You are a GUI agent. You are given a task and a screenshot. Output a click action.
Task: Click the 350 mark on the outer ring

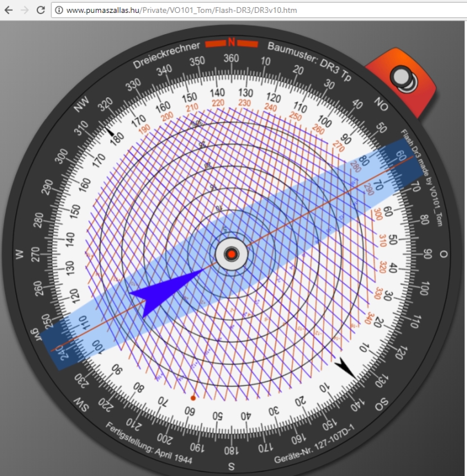point(197,61)
